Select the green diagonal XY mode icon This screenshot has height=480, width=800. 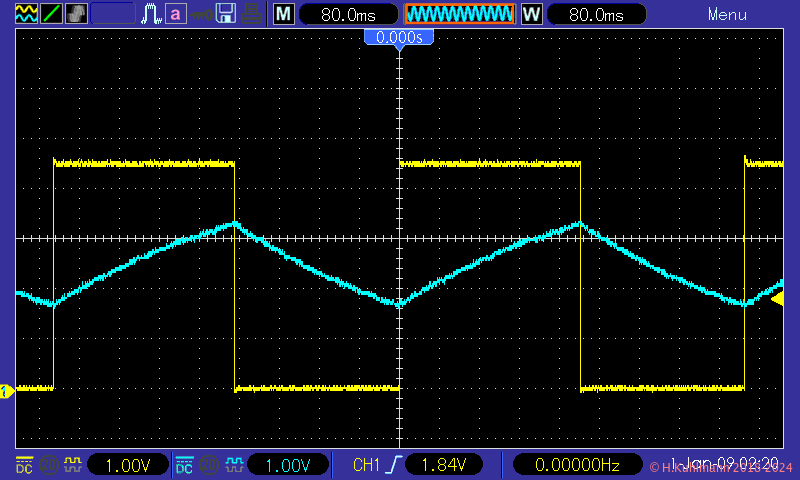(50, 14)
